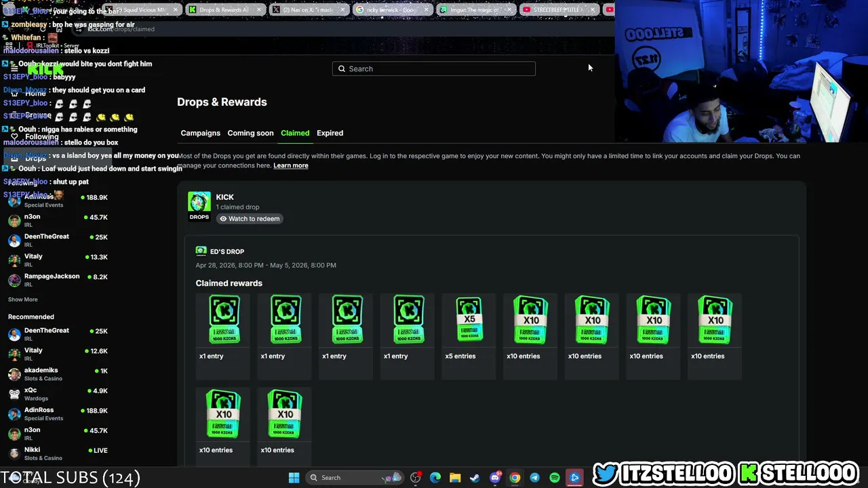Click the Learn more link
Viewport: 868px width, 488px height.
(290, 165)
